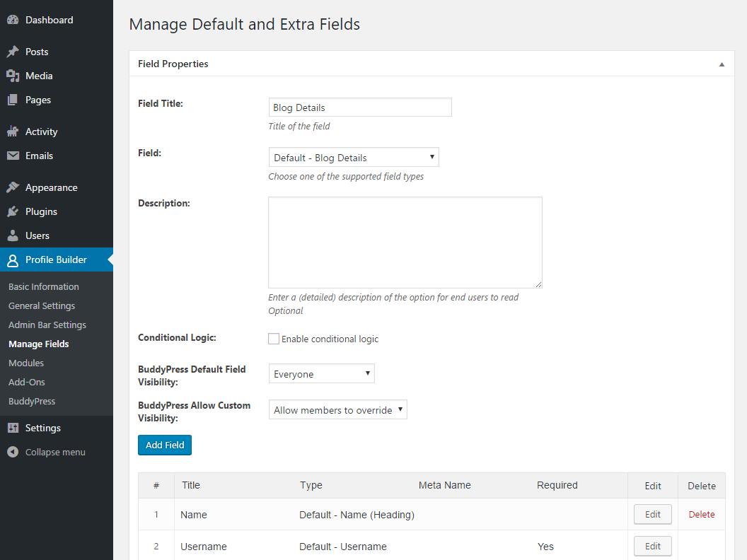Screen dimensions: 747x560
Task: Click the Emails envelope icon
Action: pos(13,156)
